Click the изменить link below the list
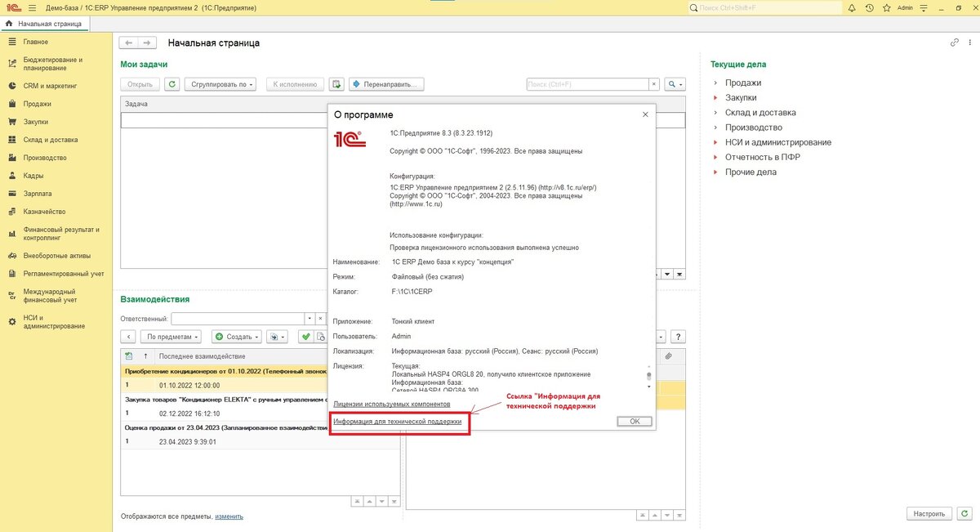The height and width of the screenshot is (532, 980). (229, 516)
